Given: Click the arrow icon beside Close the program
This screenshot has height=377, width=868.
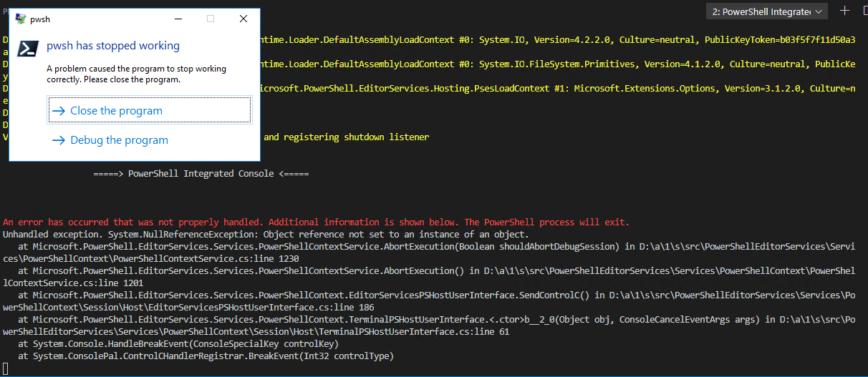Looking at the screenshot, I should coord(59,111).
